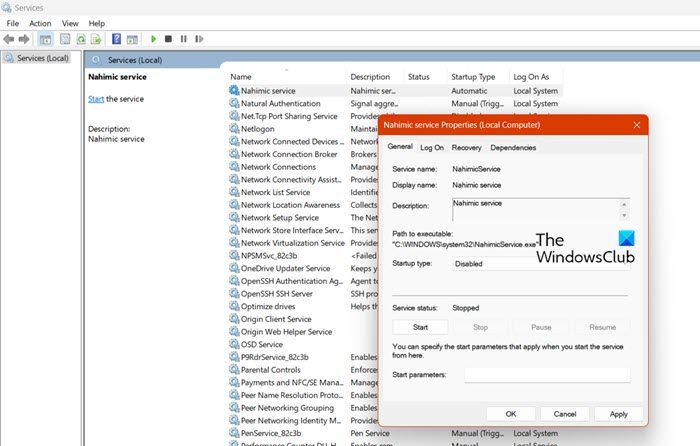Open the Startup type dropdown
This screenshot has height=446, width=700.
point(541,264)
